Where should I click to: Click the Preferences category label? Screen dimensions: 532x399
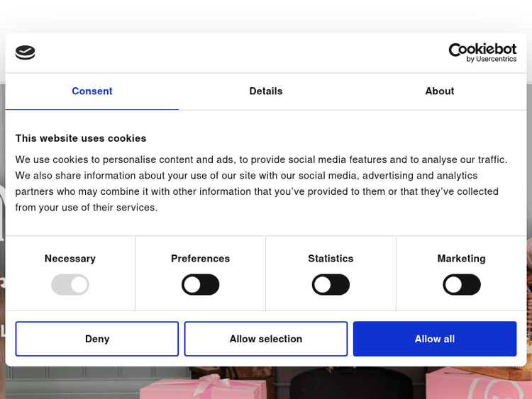[x=201, y=259]
